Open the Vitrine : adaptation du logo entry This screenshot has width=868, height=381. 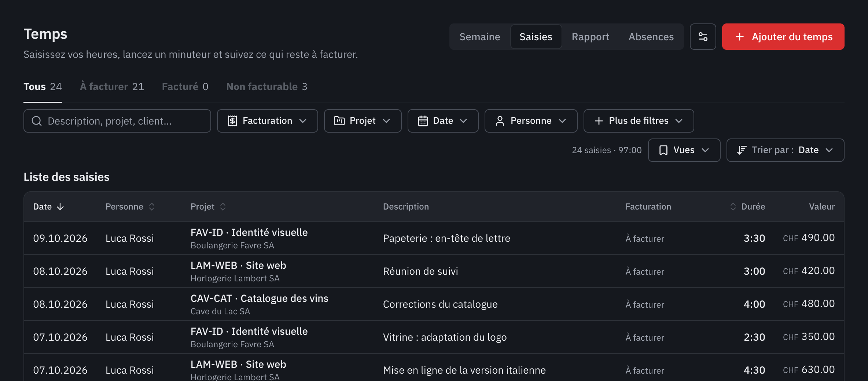click(x=434, y=337)
